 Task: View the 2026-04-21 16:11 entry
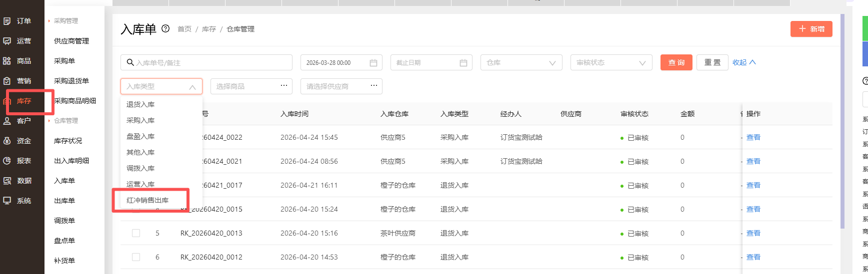coord(753,185)
